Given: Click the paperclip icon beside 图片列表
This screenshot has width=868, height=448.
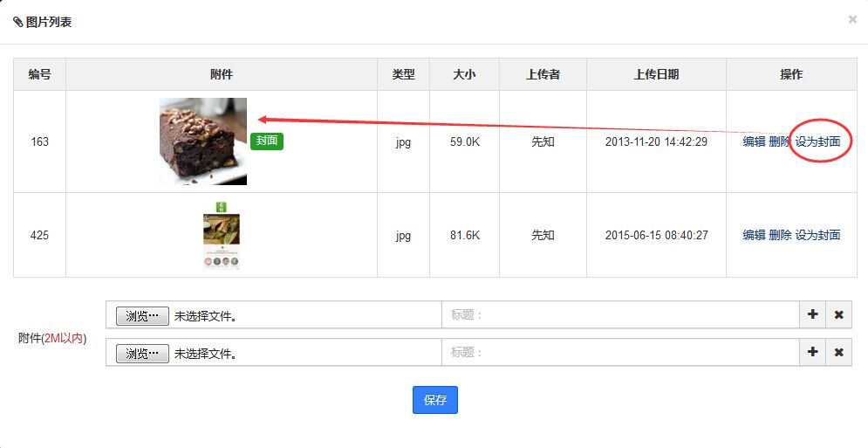Looking at the screenshot, I should [x=17, y=22].
